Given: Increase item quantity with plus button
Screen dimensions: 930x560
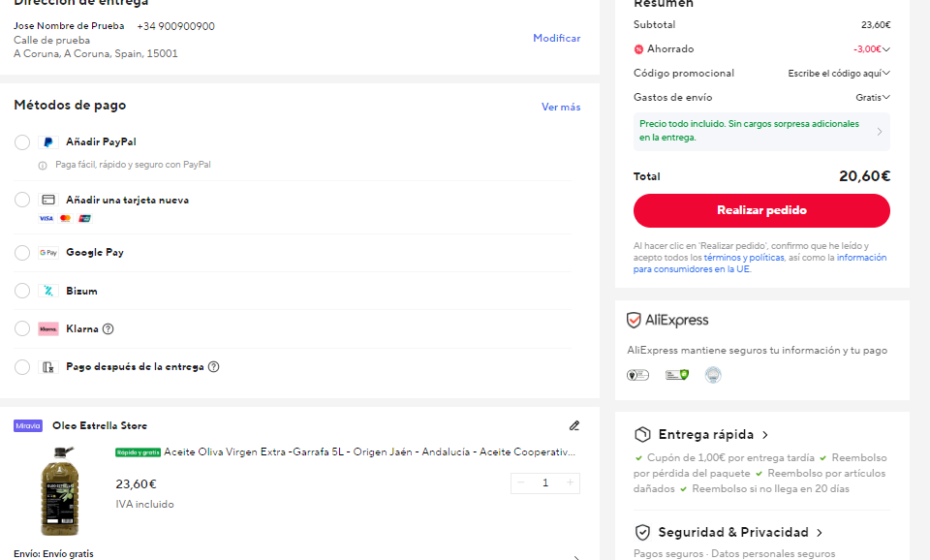Looking at the screenshot, I should (x=570, y=482).
